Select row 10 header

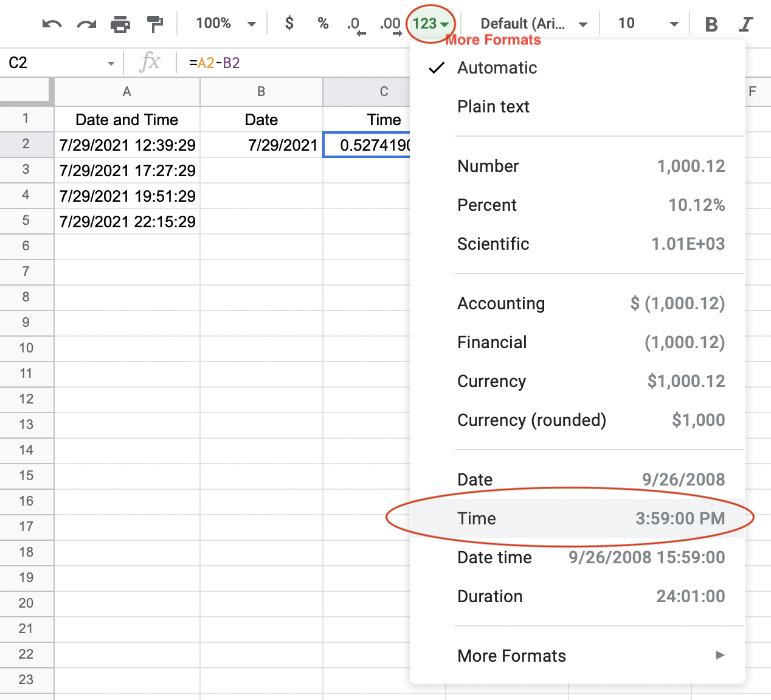coord(26,348)
